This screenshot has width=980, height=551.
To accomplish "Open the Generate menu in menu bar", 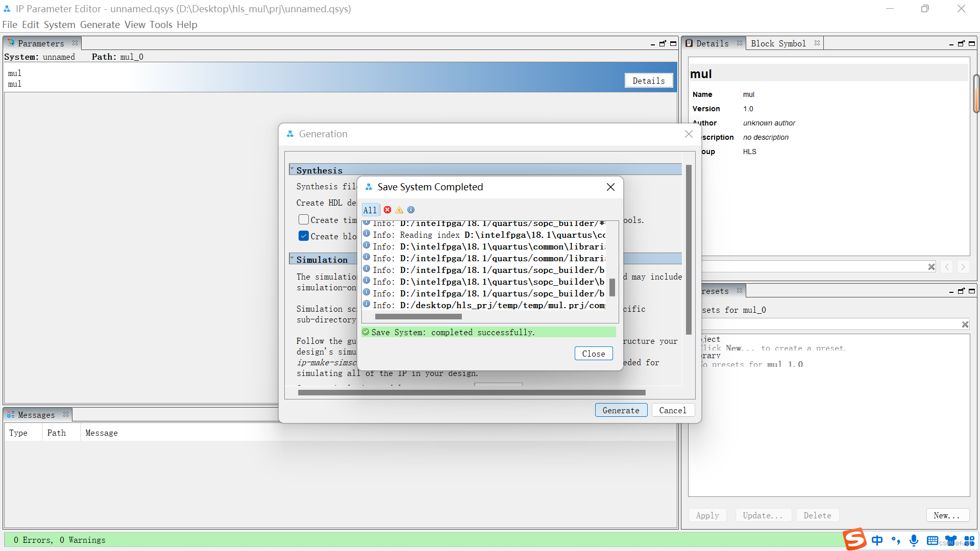I will click(x=100, y=24).
